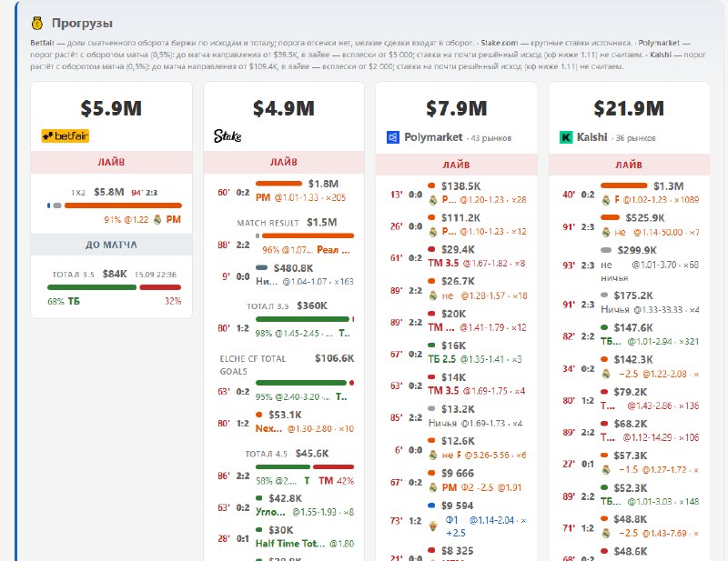Click Betfair 68% ТБ label
The image size is (728, 561).
click(x=64, y=301)
